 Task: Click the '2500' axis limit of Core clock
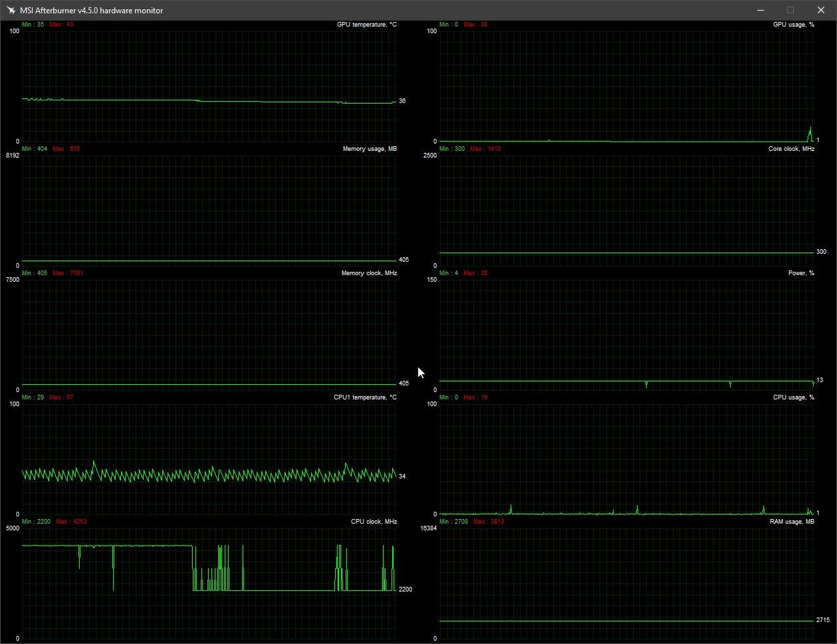pyautogui.click(x=430, y=155)
